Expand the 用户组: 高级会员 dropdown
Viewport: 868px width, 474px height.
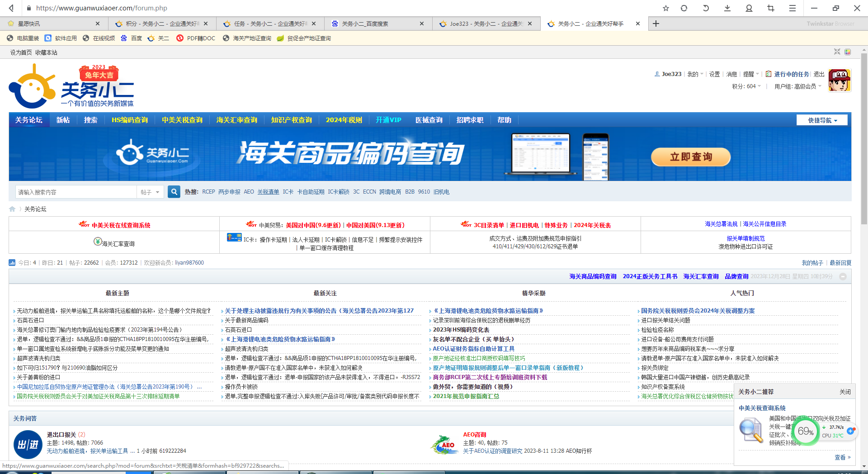click(x=798, y=86)
